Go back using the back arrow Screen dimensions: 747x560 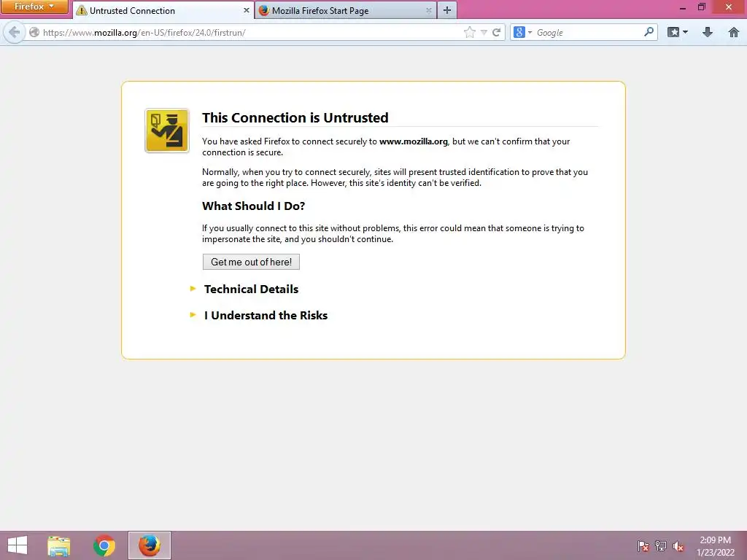click(x=15, y=32)
